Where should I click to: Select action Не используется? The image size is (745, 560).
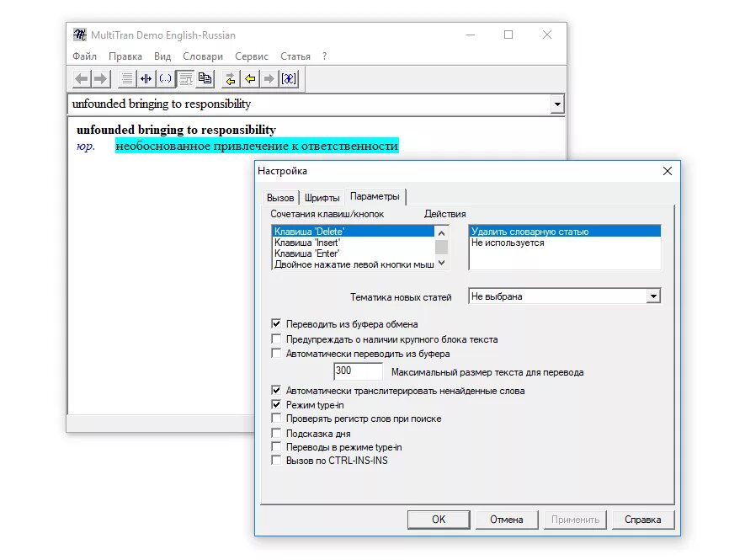click(565, 243)
